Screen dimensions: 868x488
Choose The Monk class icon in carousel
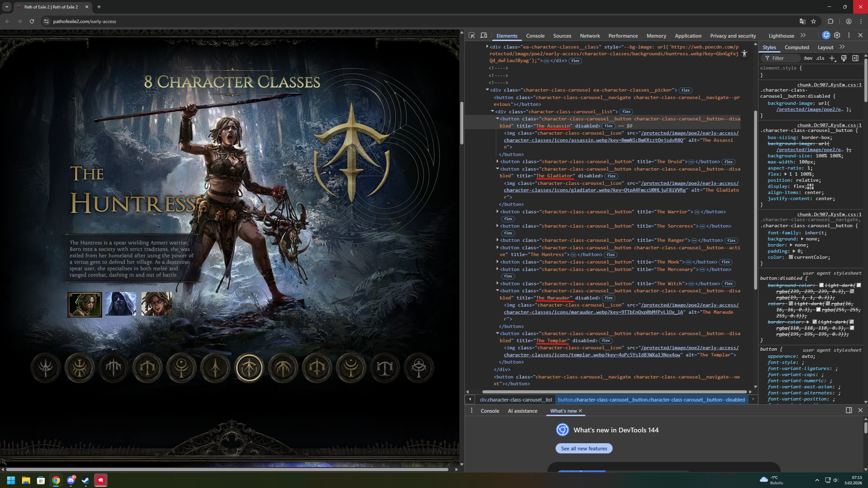pos(283,368)
